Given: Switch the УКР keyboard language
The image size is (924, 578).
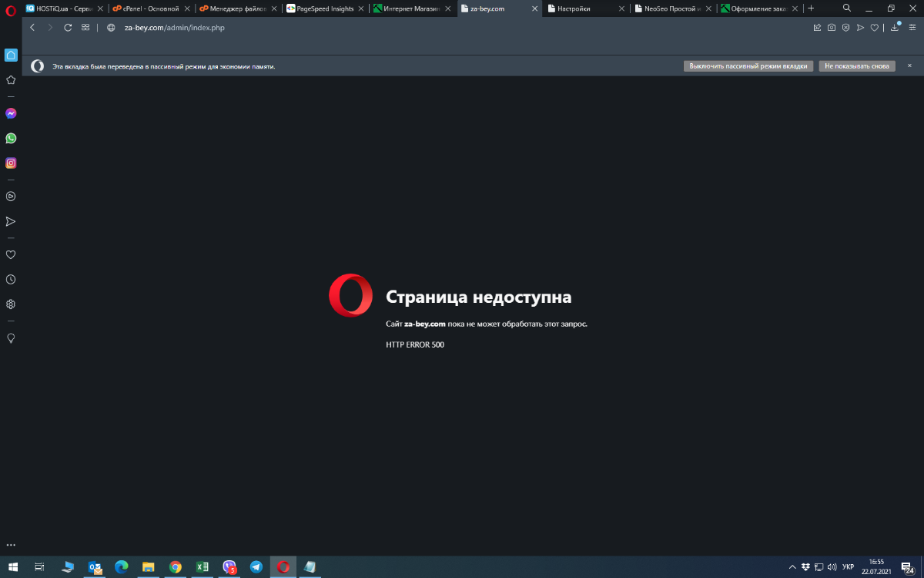Looking at the screenshot, I should (x=849, y=567).
